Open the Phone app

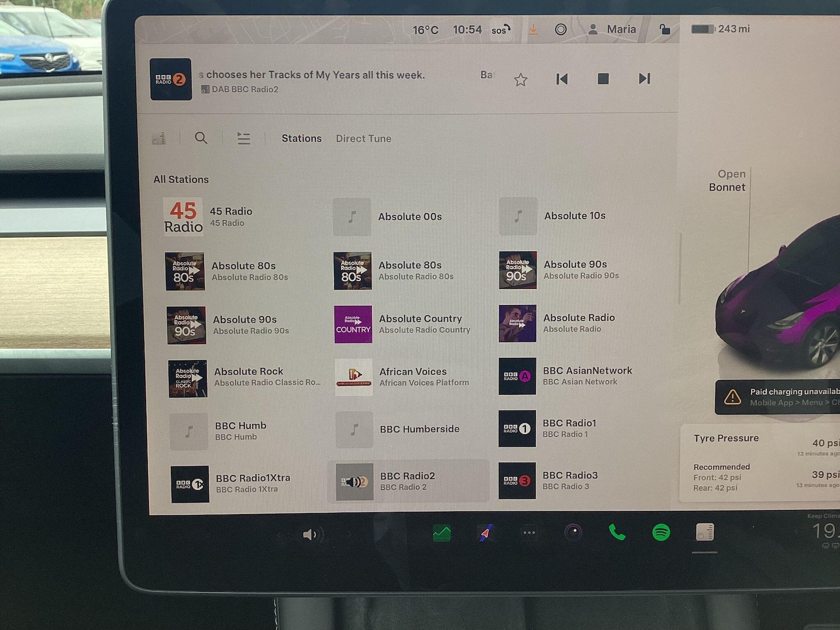coord(617,532)
